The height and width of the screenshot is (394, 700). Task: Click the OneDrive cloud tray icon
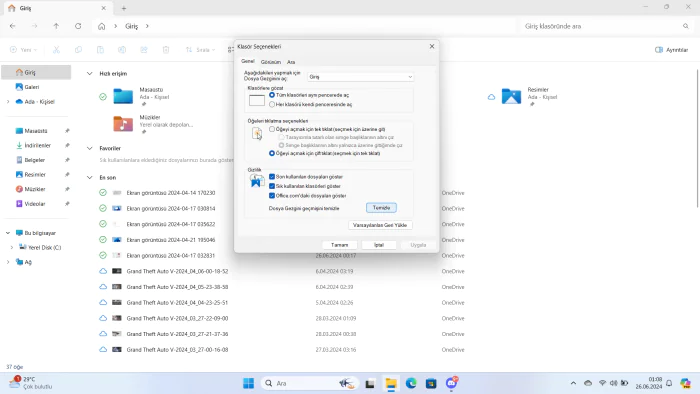tap(588, 383)
